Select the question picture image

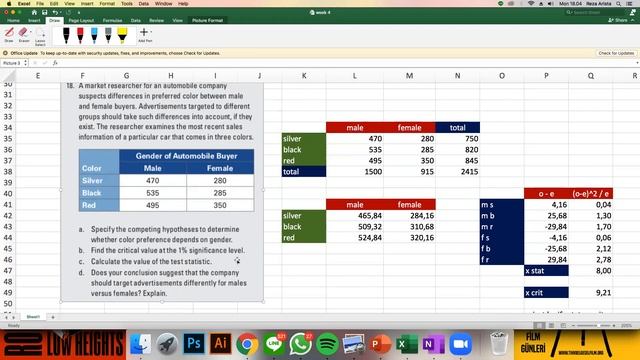162,192
